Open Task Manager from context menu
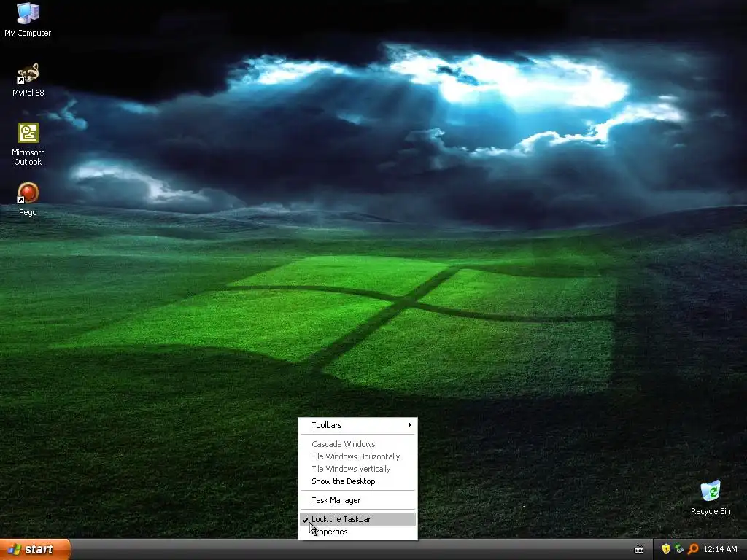Image resolution: width=747 pixels, height=560 pixels. 357,500
